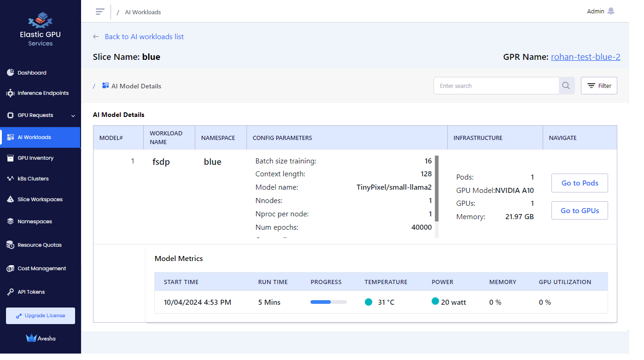The width and height of the screenshot is (644, 360).
Task: Click the namespace cell blue
Action: point(213,162)
